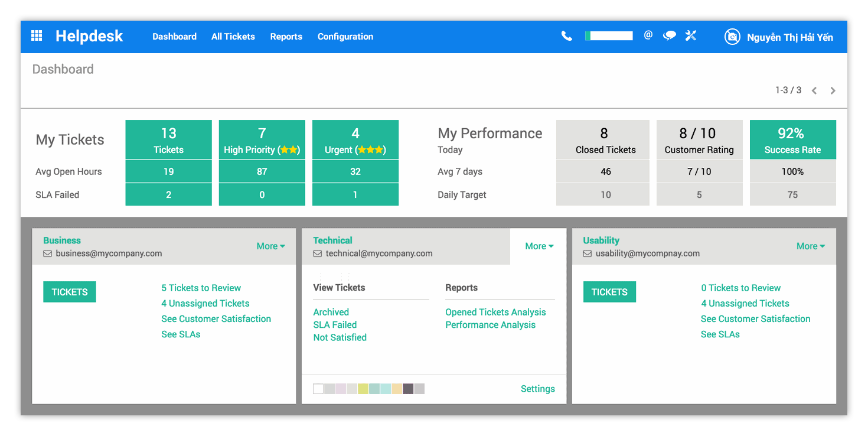Collapse the Technical team More dropdown
This screenshot has height=436, width=868.
click(539, 246)
